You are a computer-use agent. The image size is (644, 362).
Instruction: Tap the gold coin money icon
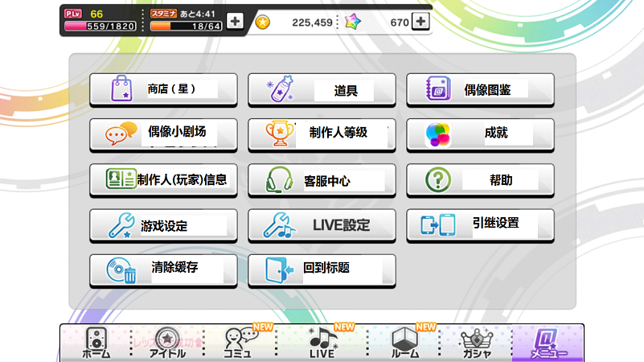point(262,22)
